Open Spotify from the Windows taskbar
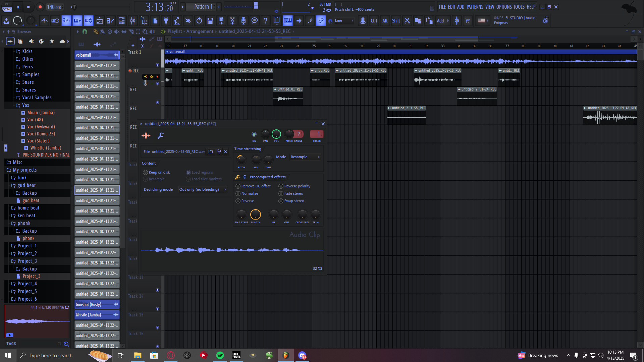This screenshot has width=644, height=362. click(220, 355)
